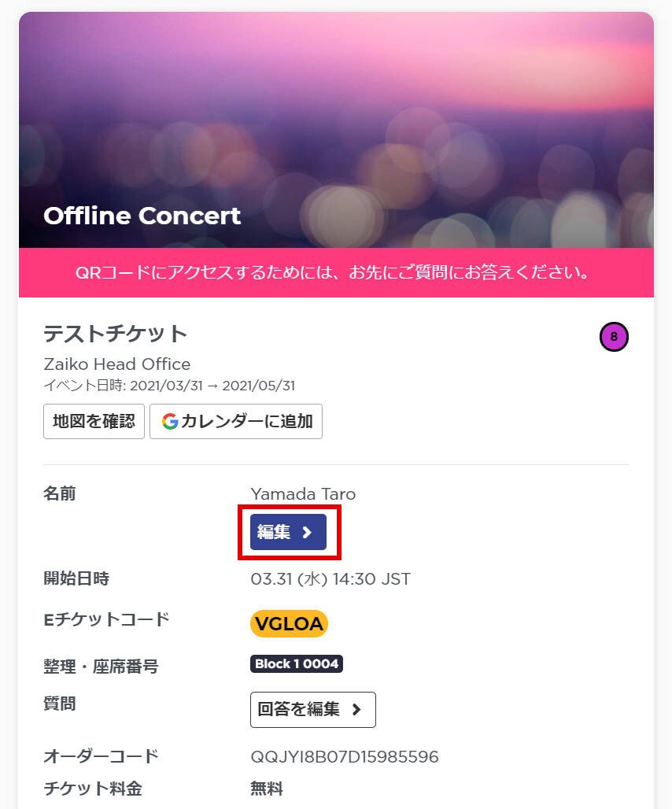Open 回答を編集 to edit answers
Screen dimensions: 672x809
point(299,709)
